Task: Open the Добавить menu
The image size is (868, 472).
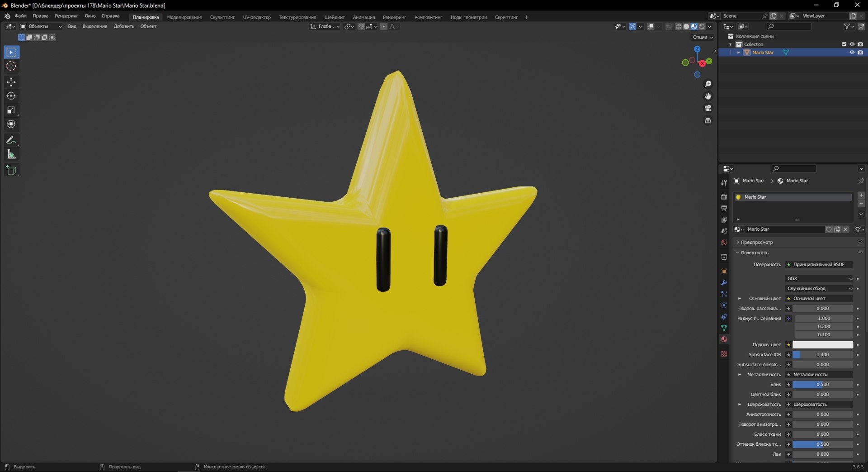Action: (x=124, y=26)
